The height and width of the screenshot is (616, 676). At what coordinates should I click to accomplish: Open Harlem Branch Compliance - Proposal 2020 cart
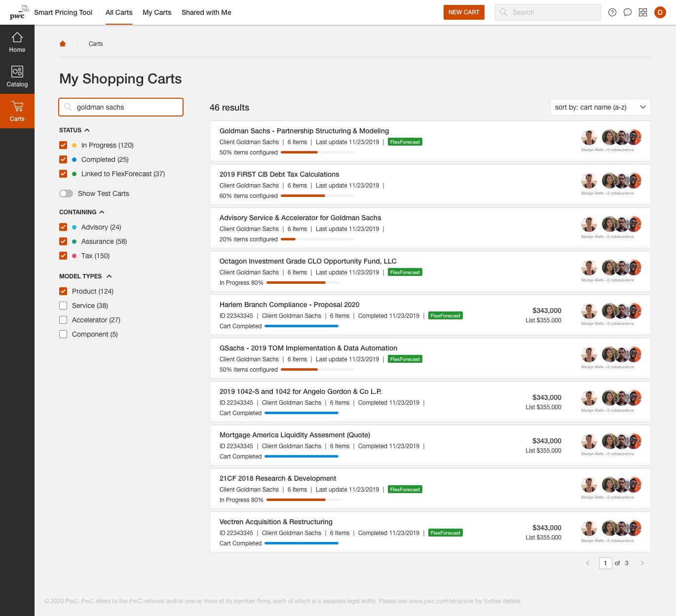[x=289, y=305]
